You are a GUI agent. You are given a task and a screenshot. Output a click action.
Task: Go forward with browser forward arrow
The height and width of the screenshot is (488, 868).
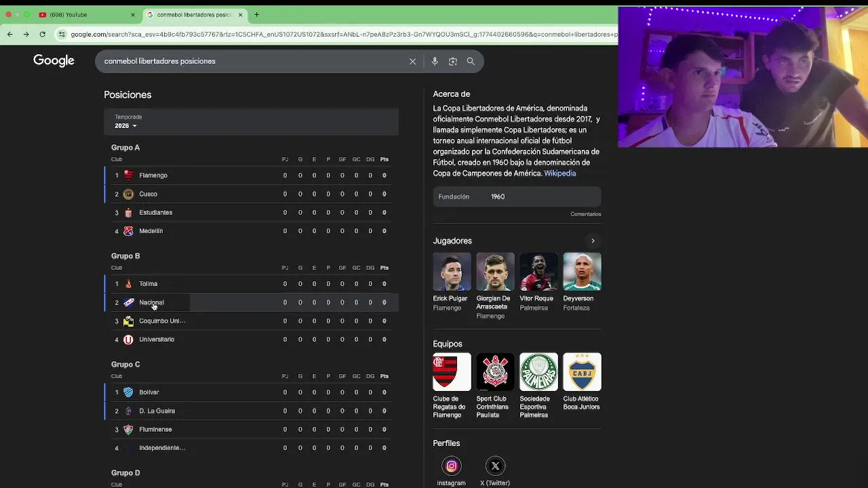click(x=26, y=34)
